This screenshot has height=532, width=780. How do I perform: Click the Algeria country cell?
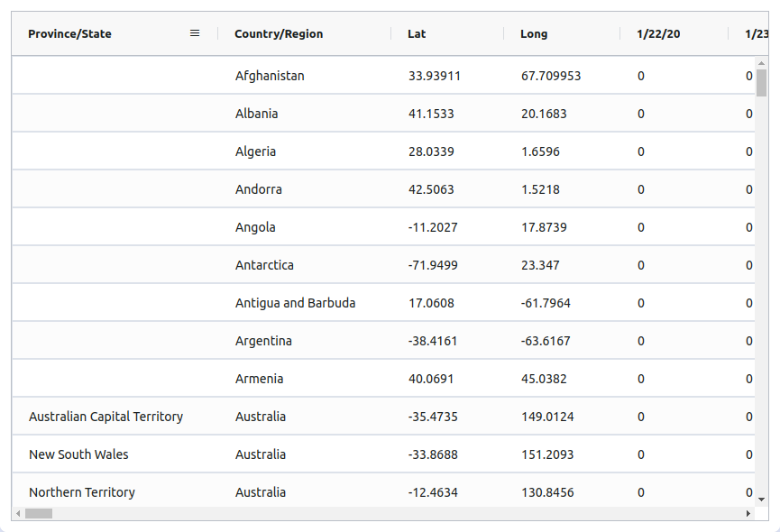point(255,151)
